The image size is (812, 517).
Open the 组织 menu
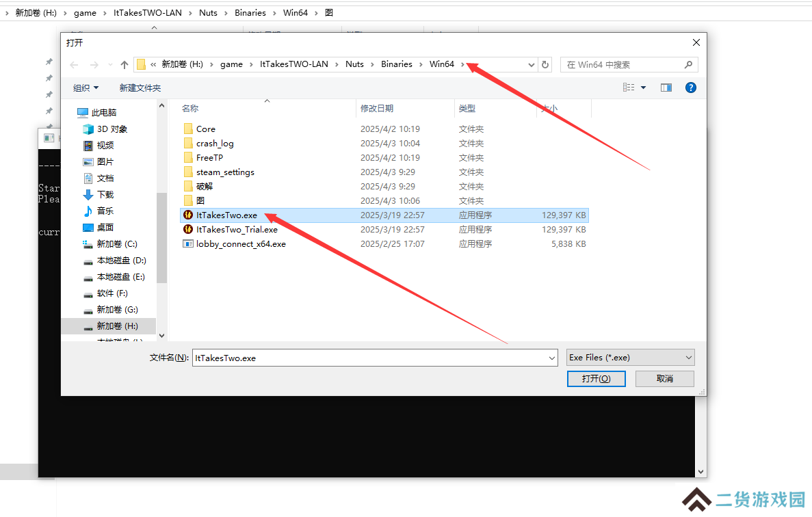click(86, 88)
